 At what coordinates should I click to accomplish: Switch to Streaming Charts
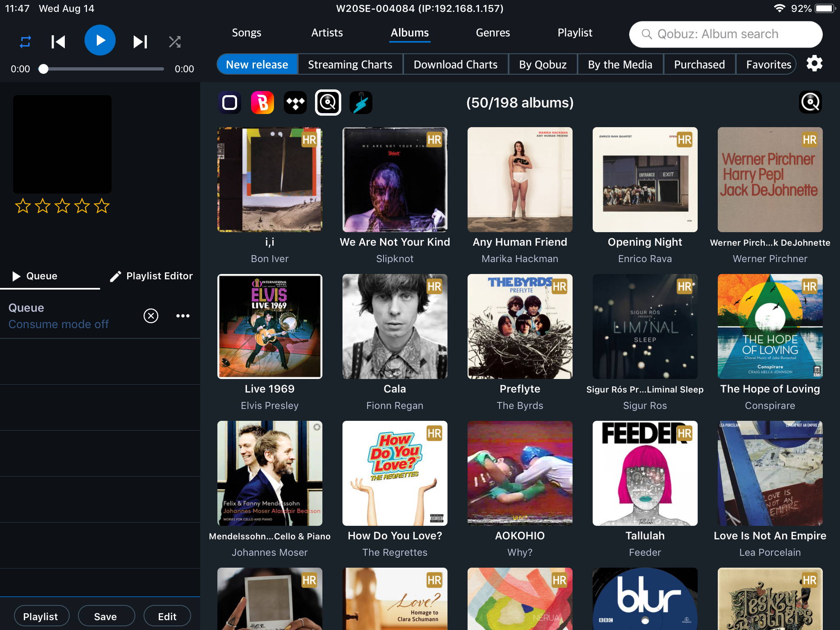[x=350, y=64]
